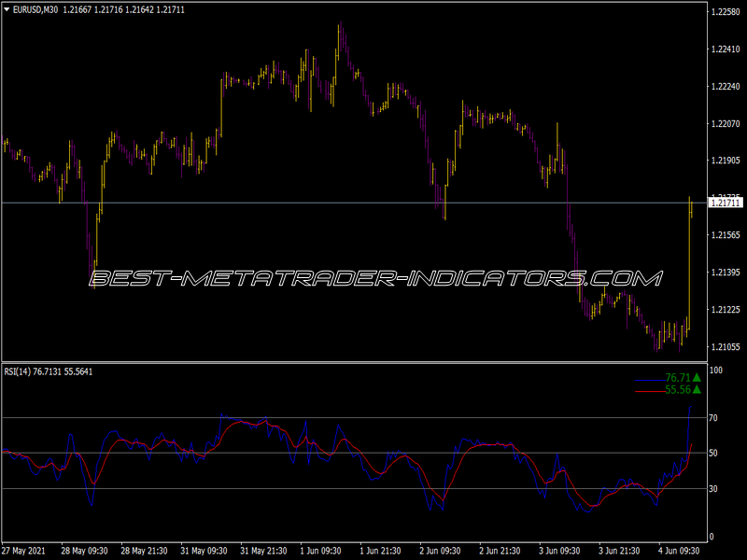Screen dimensions: 747x560
Task: Click the 4 Jun 09:30 time label
Action: pos(679,551)
